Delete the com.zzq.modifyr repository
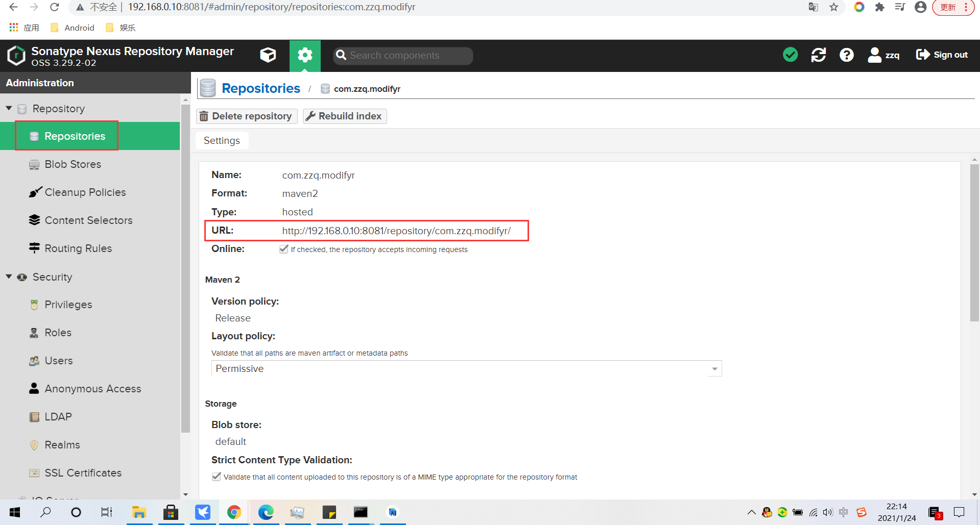980x525 pixels. (x=247, y=116)
